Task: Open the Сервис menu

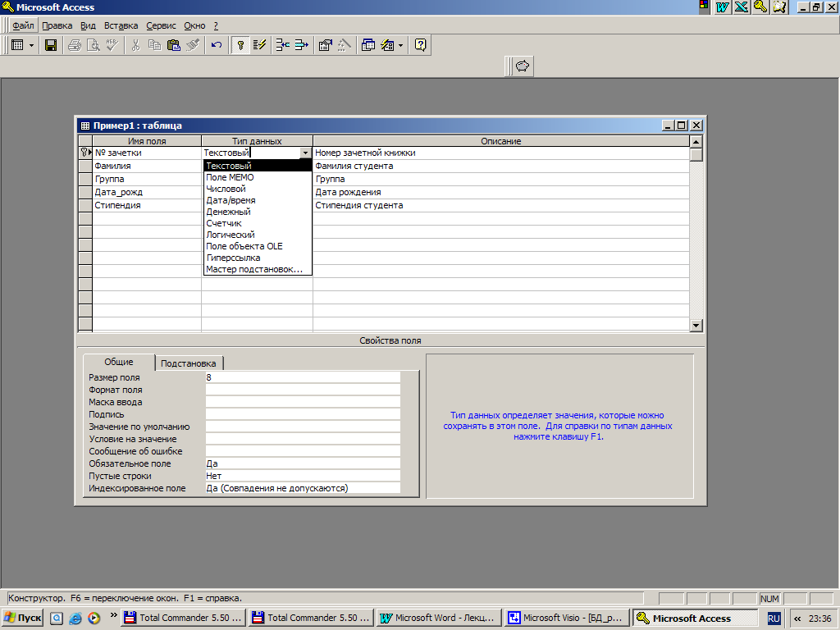Action: 161,25
